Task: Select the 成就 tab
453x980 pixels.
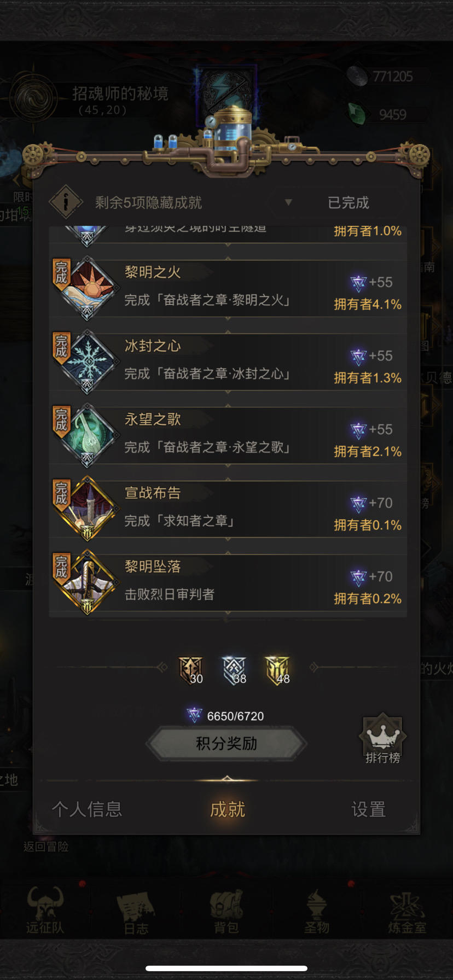Action: 227,809
